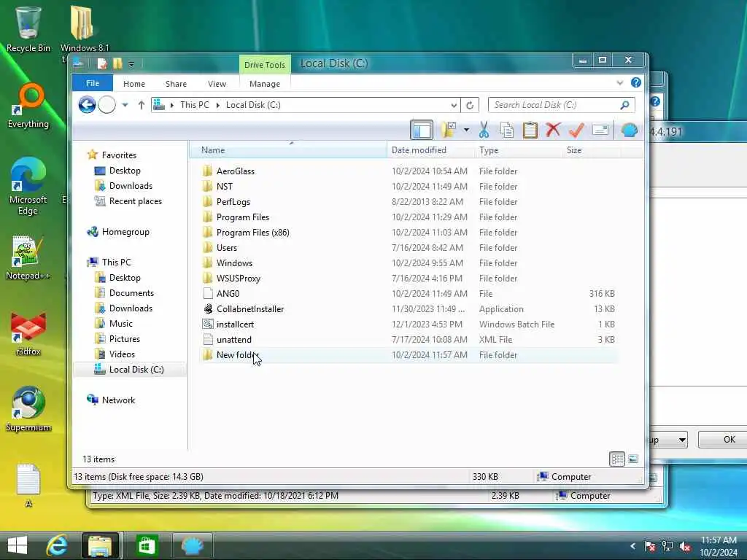This screenshot has height=560, width=747.
Task: Click the Cut scissors icon
Action: click(484, 130)
